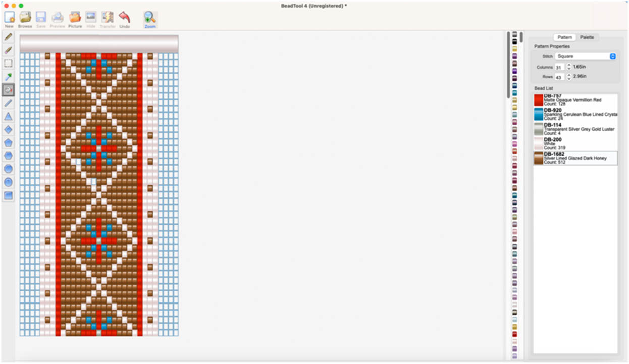Screen dimensions: 629x364
Task: Click the Columns number input field
Action: [559, 67]
